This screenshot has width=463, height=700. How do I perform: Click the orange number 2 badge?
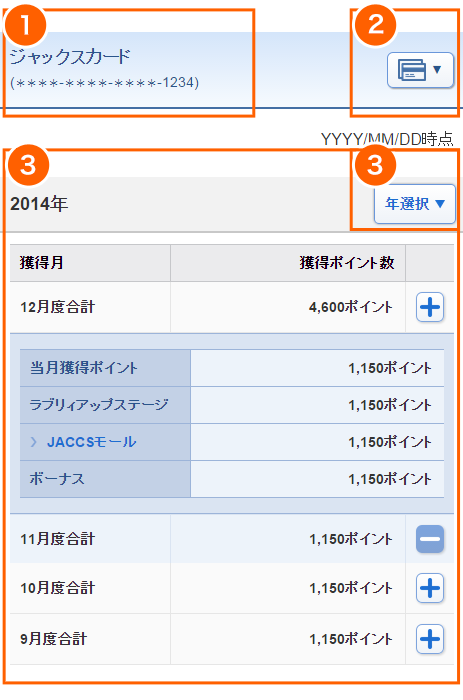point(375,25)
